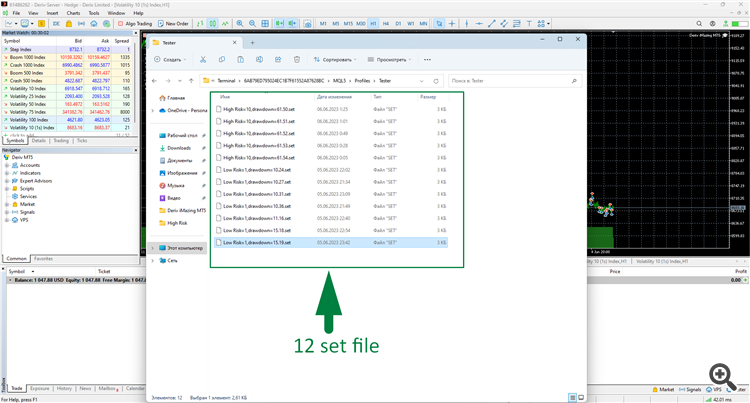
Task: Expand the Accounts node in Navigator
Action: (7, 165)
